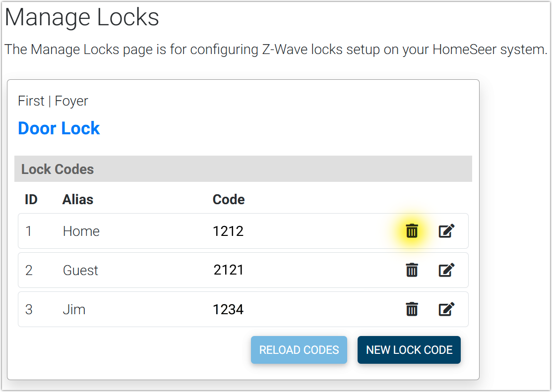Screen dimensions: 552x392
Task: Click code value 1234
Action: tap(228, 310)
